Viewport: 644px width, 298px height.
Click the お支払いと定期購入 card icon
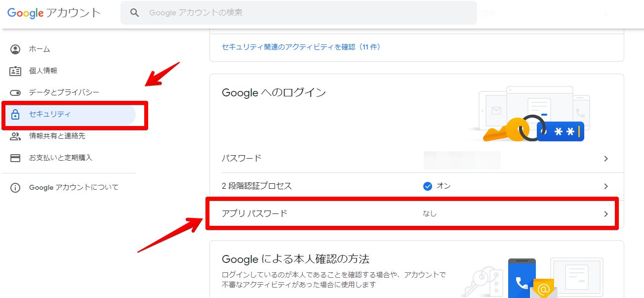click(16, 158)
